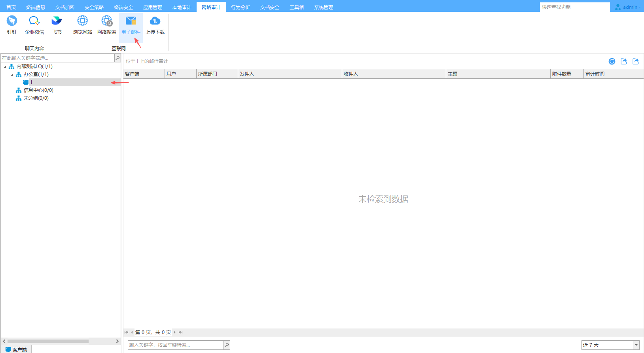Open the admin account menu

[628, 7]
